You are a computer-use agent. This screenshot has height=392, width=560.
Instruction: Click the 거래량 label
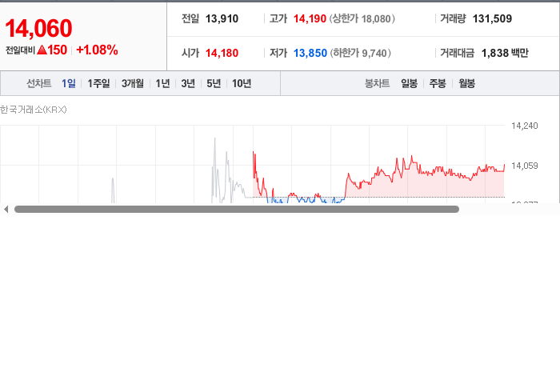(x=453, y=18)
